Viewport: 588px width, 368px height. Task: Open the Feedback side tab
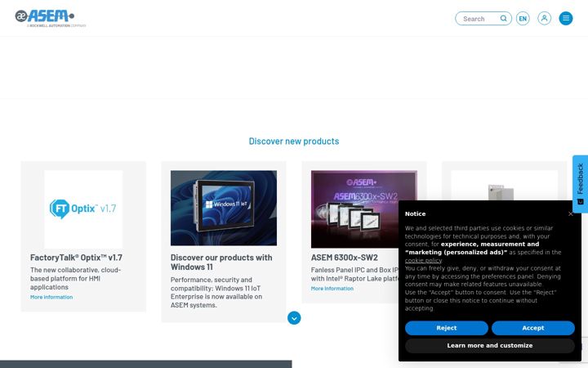click(580, 184)
